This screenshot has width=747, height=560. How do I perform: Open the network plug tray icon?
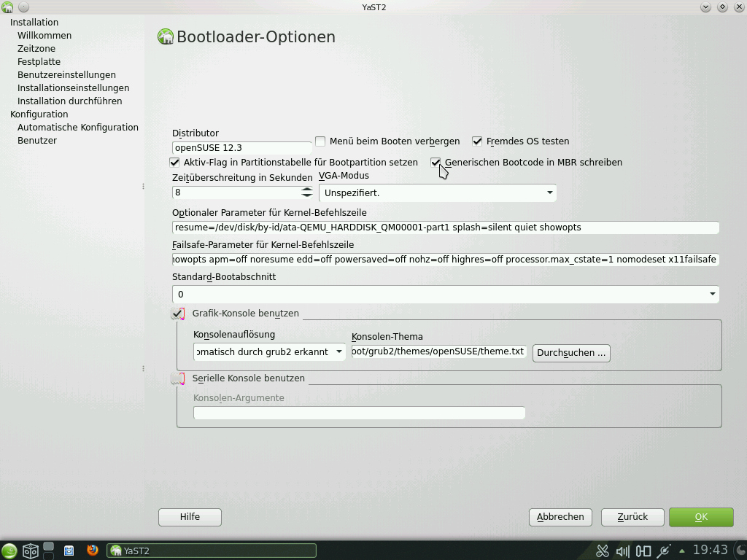[664, 551]
